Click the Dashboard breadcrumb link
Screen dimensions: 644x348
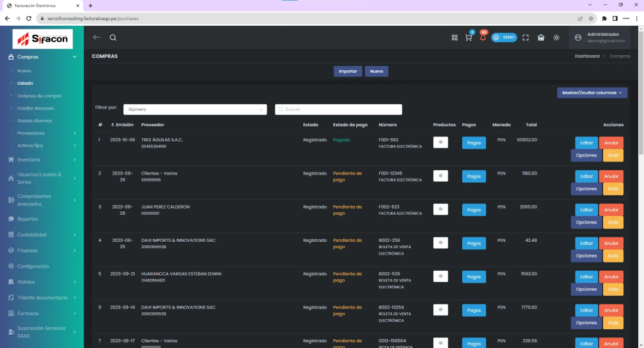[x=587, y=57]
